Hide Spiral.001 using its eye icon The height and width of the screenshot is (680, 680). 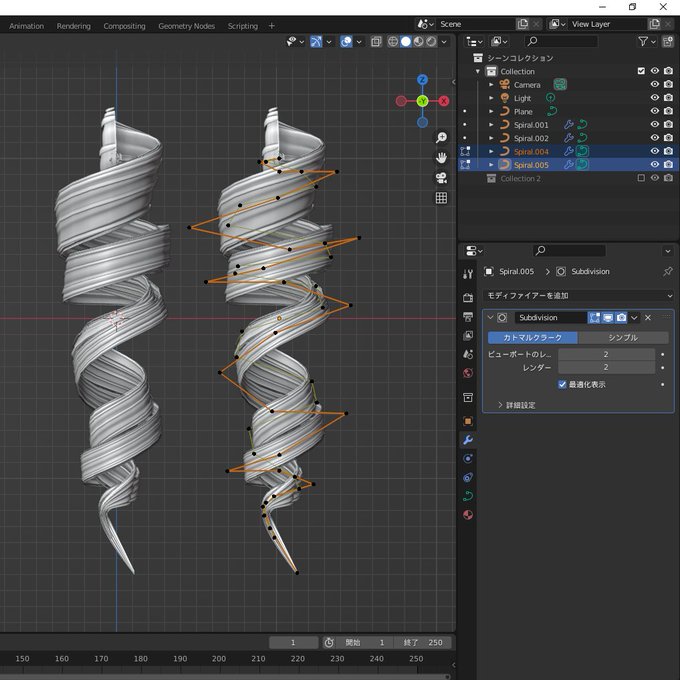(x=655, y=125)
